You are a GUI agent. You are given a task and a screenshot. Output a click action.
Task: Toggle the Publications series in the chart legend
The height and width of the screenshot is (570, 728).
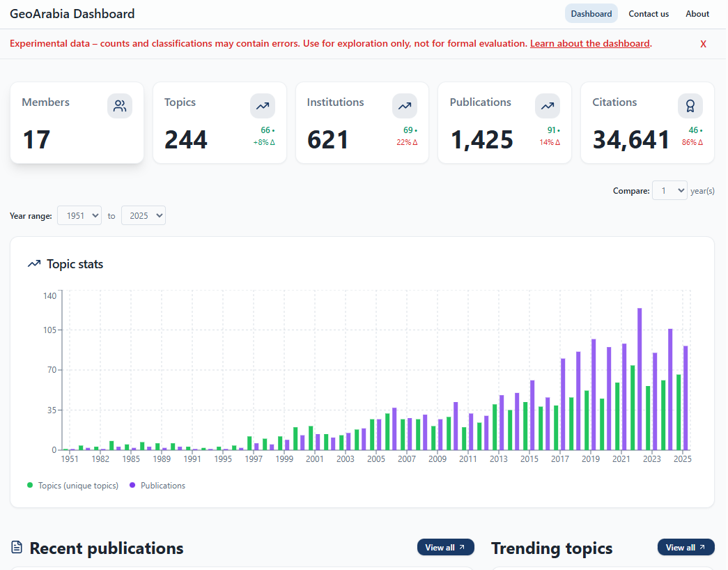point(157,485)
